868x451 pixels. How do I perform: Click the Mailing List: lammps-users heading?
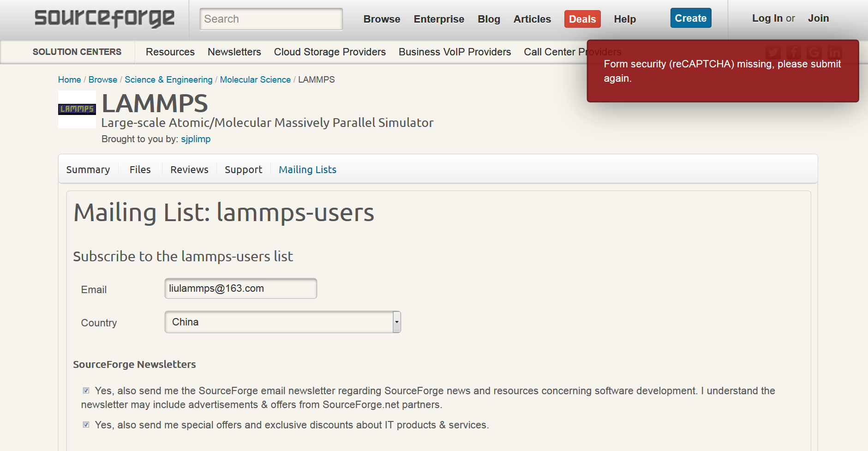coord(224,212)
